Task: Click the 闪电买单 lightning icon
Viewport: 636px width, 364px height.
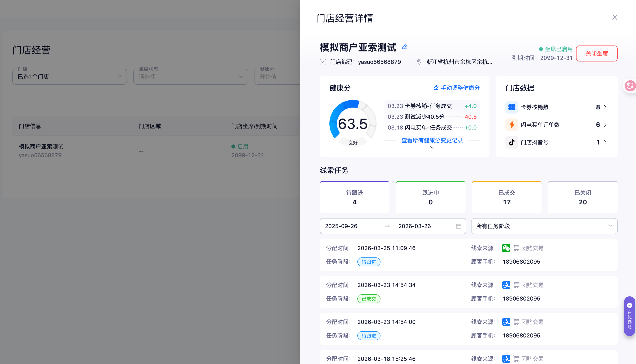Action: point(511,125)
